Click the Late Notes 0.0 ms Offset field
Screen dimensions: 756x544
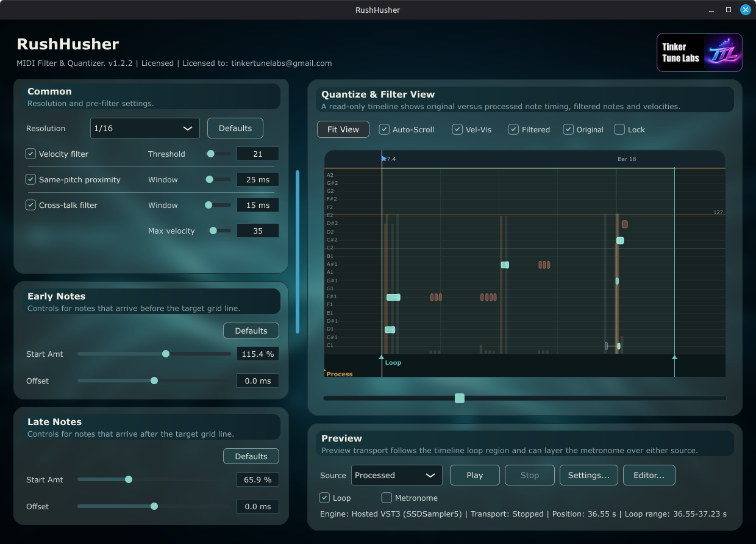click(x=258, y=506)
